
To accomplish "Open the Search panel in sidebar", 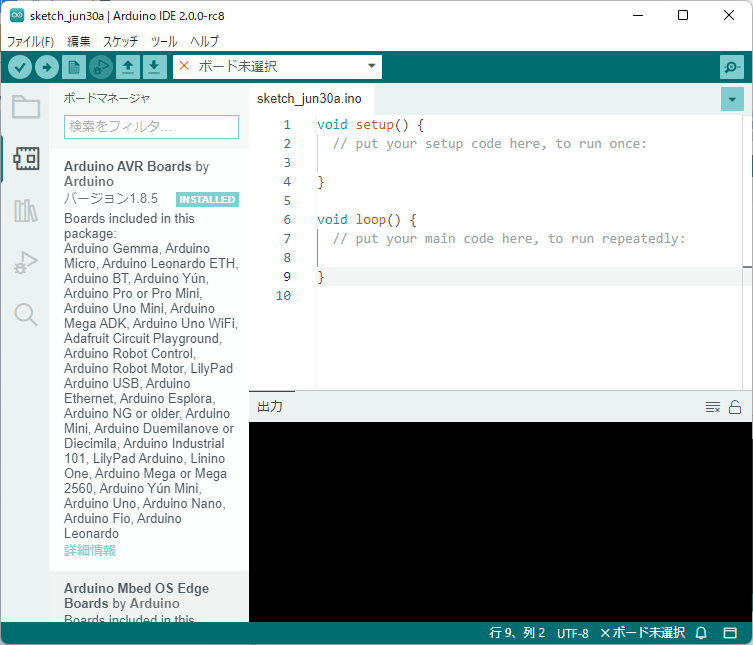I will (25, 315).
